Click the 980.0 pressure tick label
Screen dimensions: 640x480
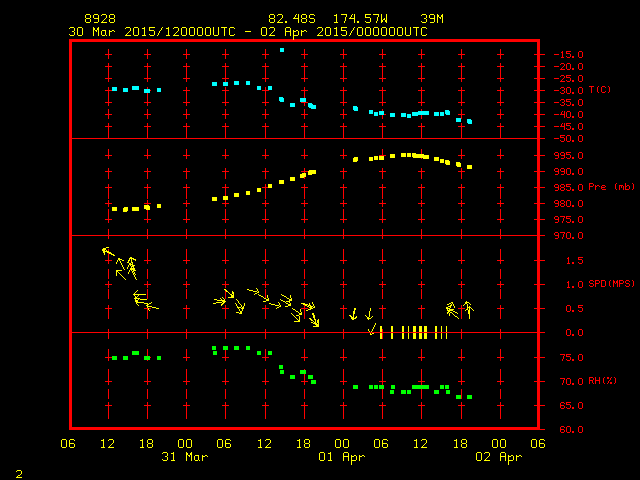pos(569,204)
